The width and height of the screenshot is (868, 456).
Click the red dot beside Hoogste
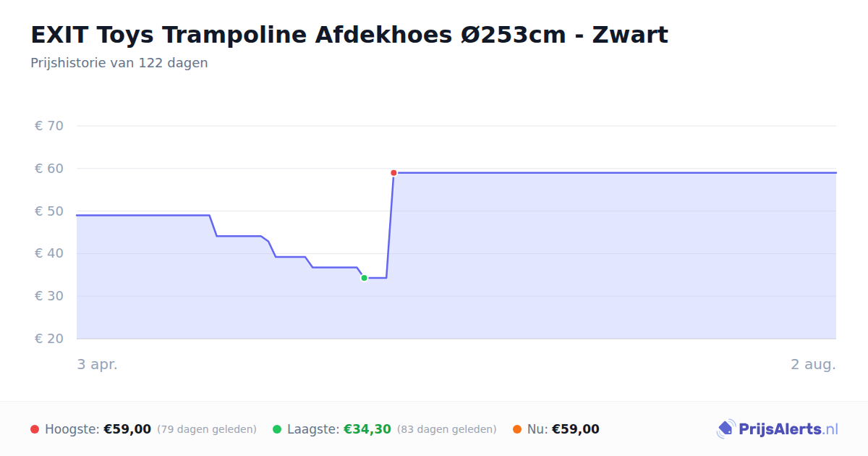click(x=35, y=429)
